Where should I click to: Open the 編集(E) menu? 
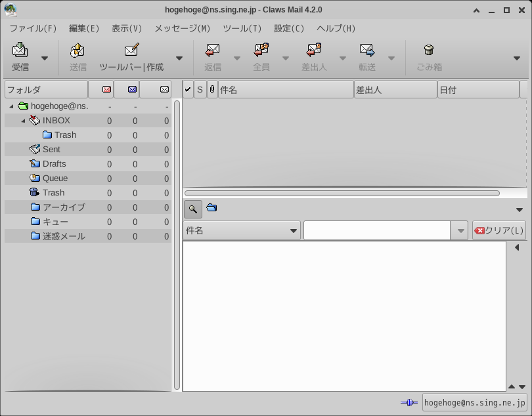pyautogui.click(x=84, y=28)
